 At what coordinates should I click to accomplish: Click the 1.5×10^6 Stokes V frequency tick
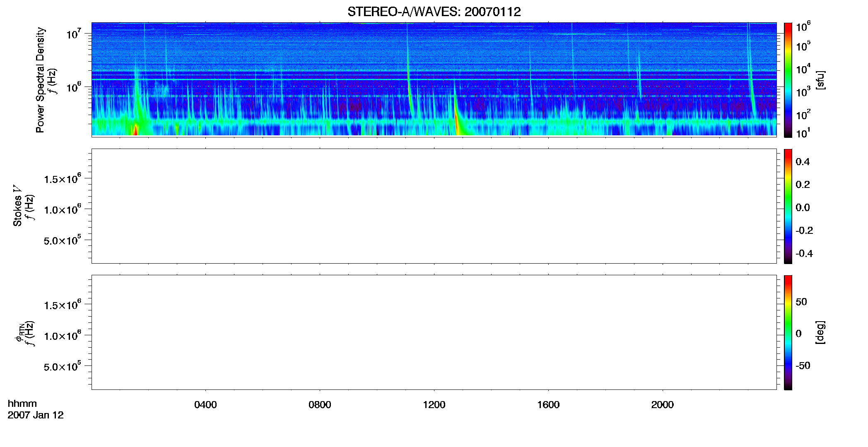point(62,179)
